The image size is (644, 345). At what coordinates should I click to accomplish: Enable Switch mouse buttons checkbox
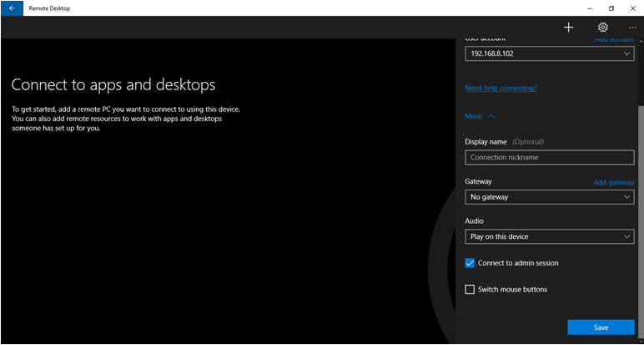470,290
